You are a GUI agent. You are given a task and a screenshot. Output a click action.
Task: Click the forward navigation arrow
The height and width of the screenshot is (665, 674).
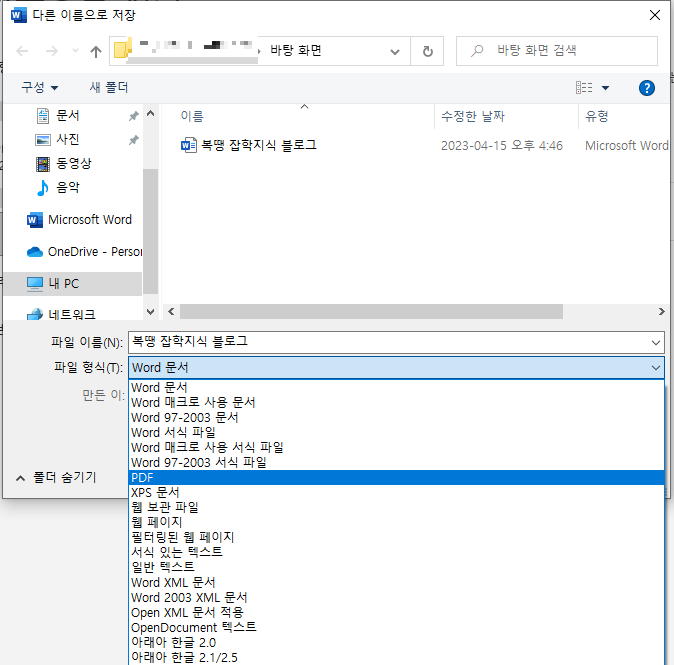tap(52, 51)
